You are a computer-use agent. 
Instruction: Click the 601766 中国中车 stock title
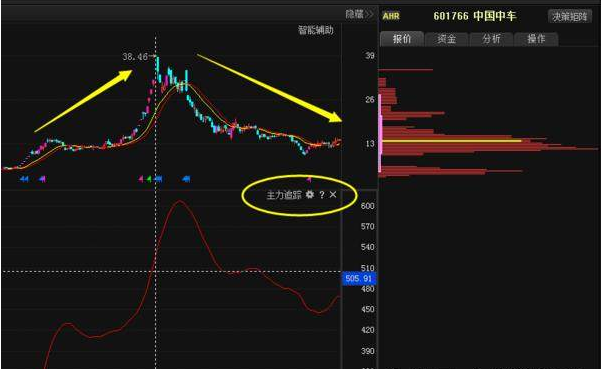pos(475,16)
